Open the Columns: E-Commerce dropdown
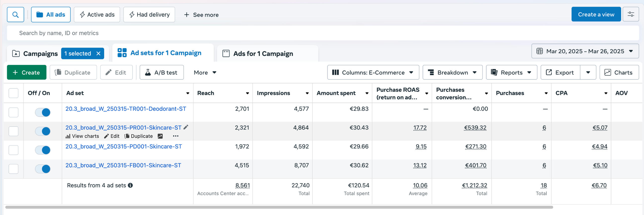 pos(373,73)
